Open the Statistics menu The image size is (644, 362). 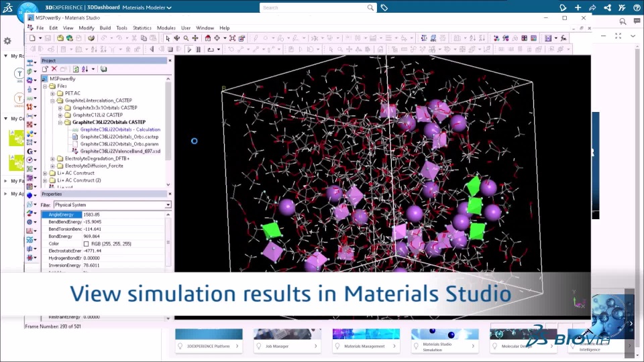[x=142, y=28]
